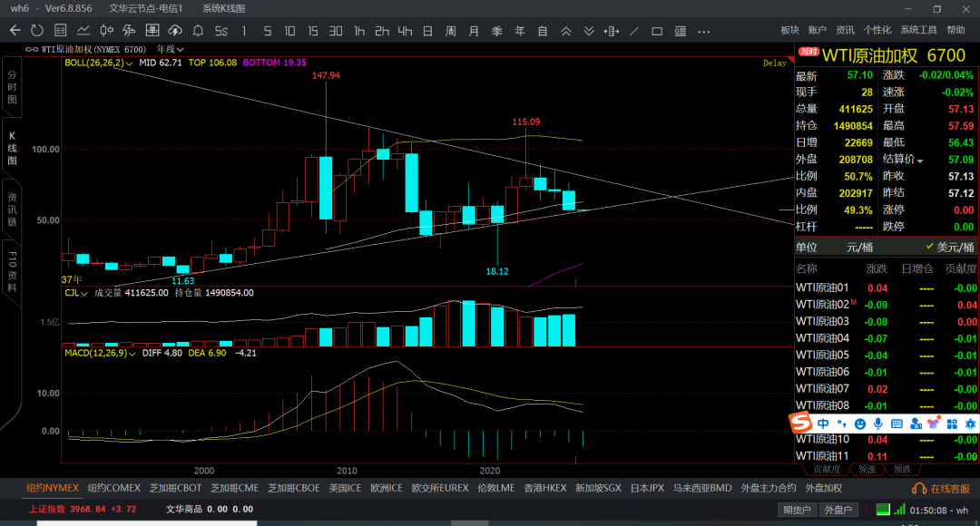Open the Sogou toolbox grid icon
The width and height of the screenshot is (980, 526).
point(952,424)
